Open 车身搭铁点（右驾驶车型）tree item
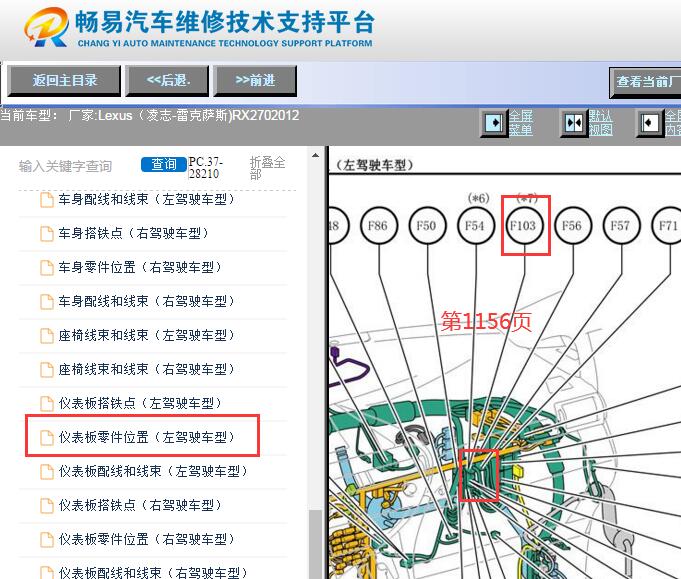681x579 pixels. (x=133, y=233)
